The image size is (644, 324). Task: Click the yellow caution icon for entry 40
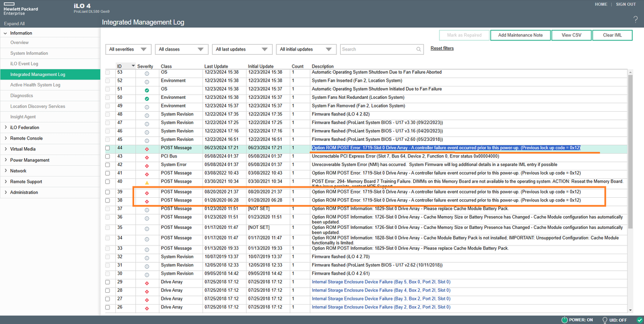pyautogui.click(x=147, y=182)
